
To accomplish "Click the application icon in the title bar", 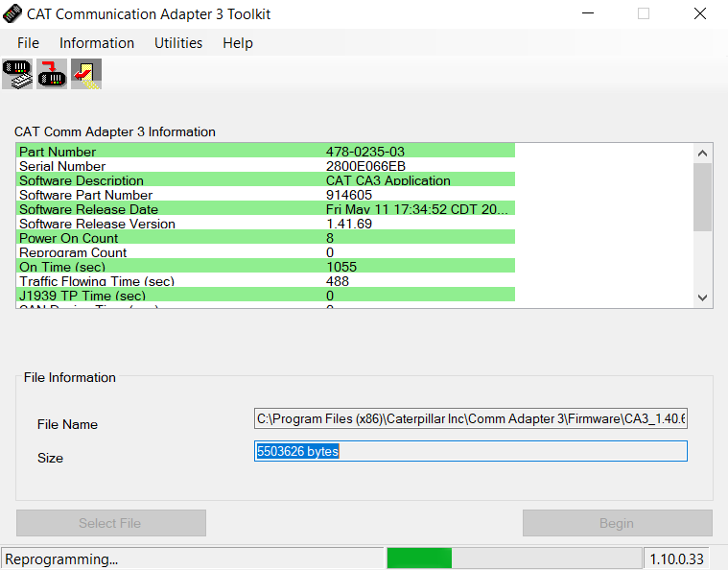I will tap(12, 14).
